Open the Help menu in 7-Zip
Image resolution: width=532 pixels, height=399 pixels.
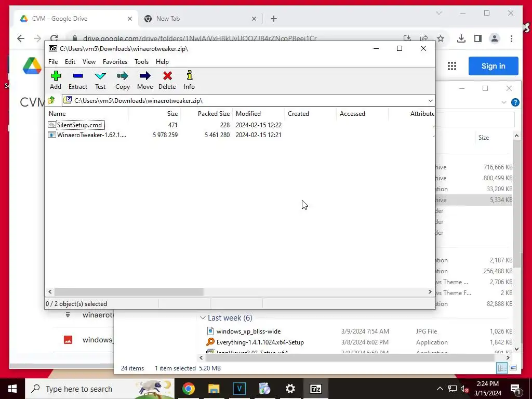[x=162, y=62]
